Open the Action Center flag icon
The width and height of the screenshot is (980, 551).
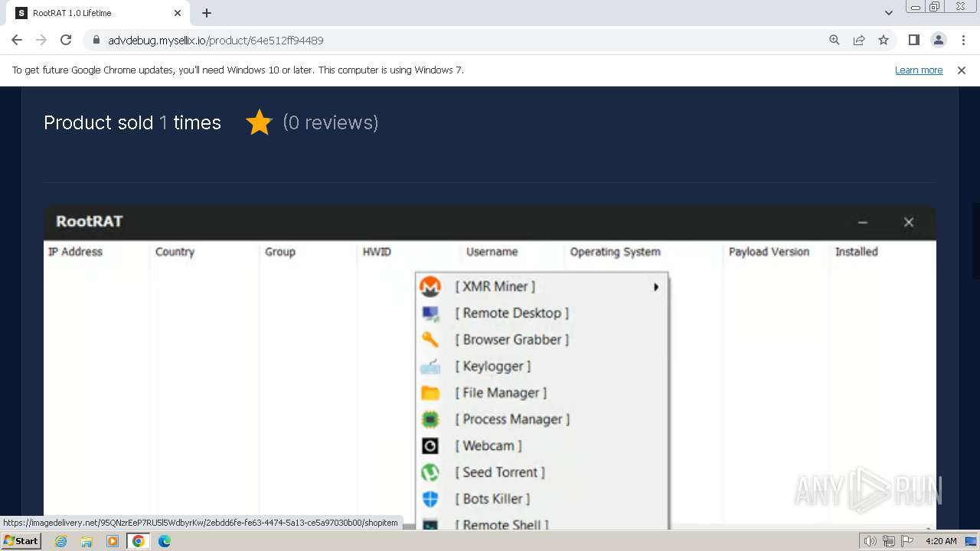(907, 541)
